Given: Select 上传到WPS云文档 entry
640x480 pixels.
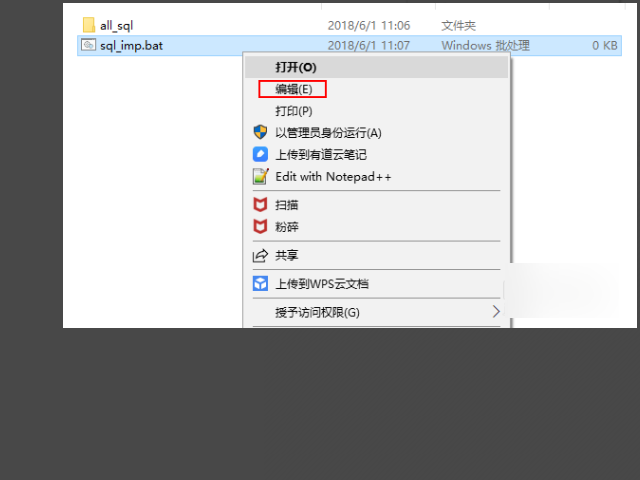Looking at the screenshot, I should click(376, 284).
